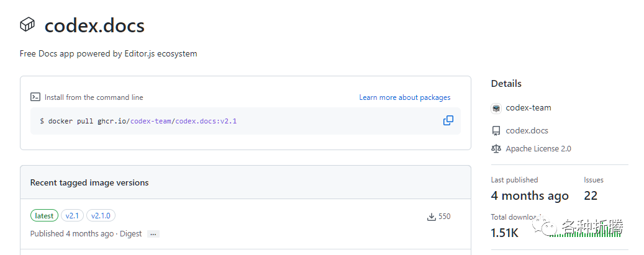Click 'Published 4 months ago' text
This screenshot has width=644, height=255.
point(72,234)
